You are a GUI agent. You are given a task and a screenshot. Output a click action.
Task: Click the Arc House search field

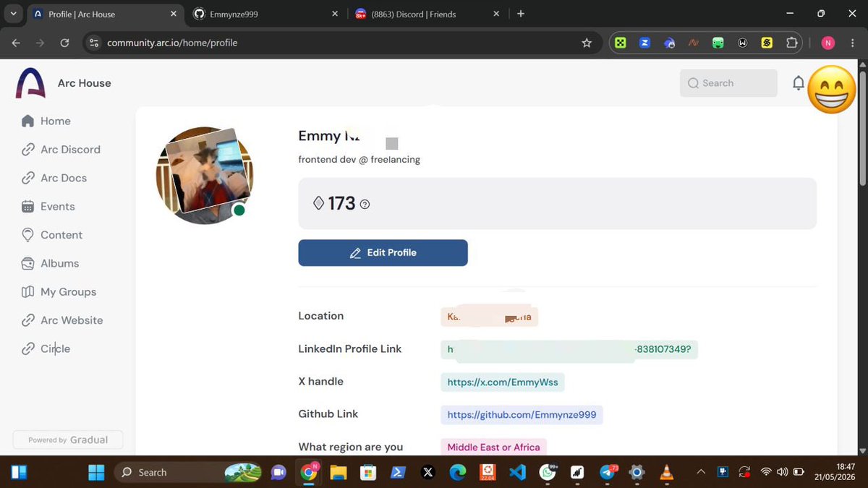728,83
